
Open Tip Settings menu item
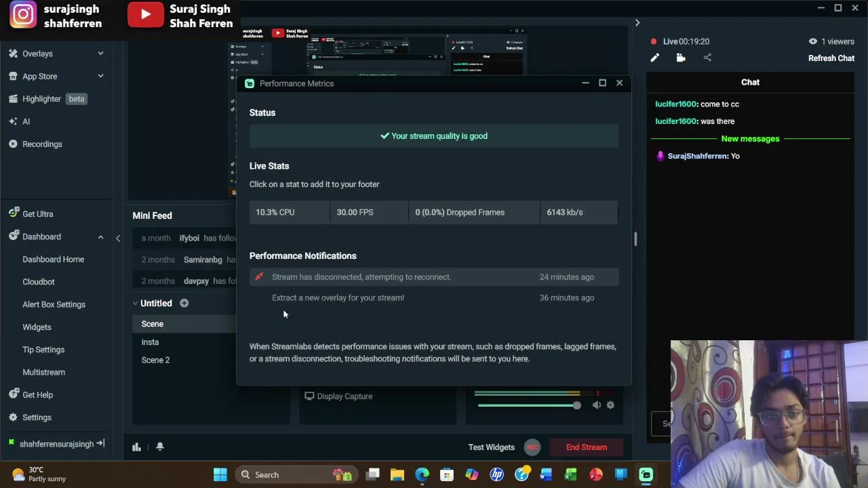pos(43,350)
